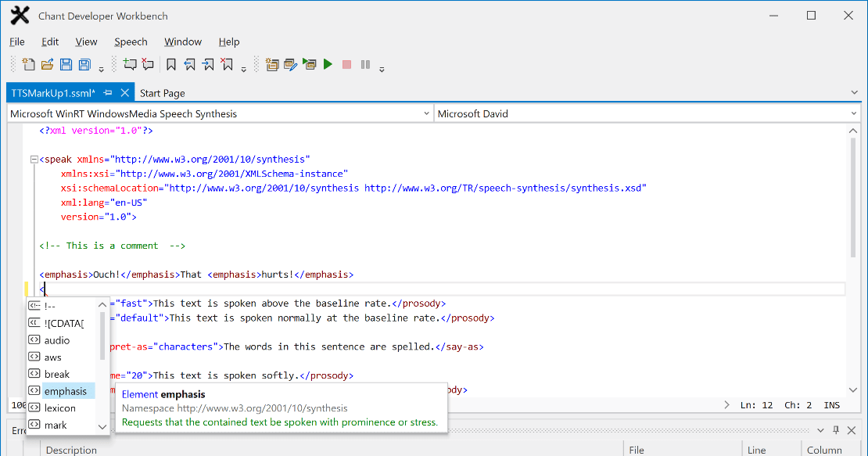Open the Speech menu
Image resolution: width=868 pixels, height=456 pixels.
[131, 41]
